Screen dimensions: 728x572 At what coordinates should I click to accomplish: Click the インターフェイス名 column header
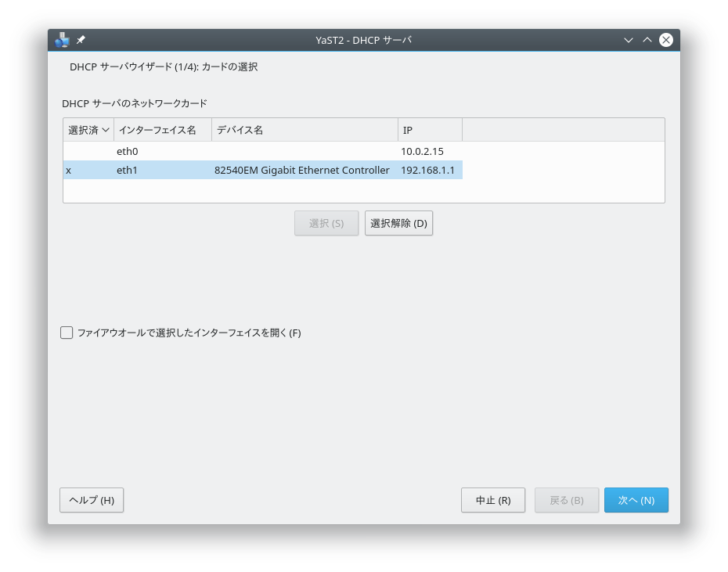pyautogui.click(x=163, y=130)
